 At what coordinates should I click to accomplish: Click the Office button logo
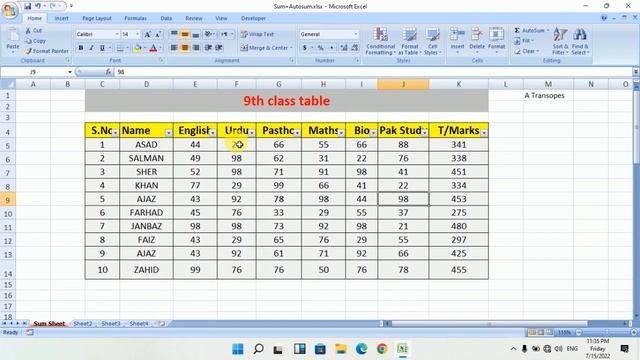click(x=9, y=10)
